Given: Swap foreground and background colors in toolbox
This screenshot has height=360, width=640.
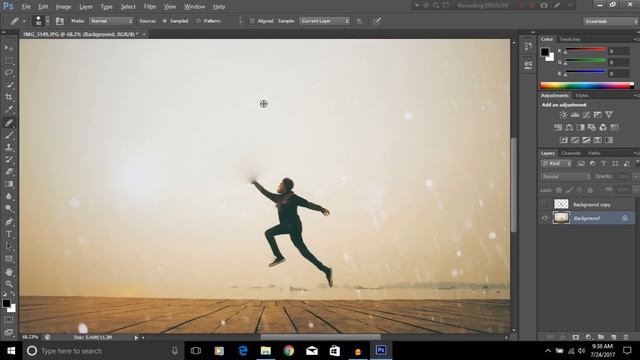Looking at the screenshot, I should click(13, 294).
